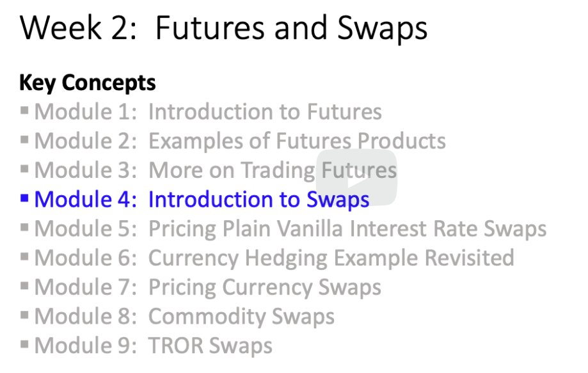Click the gray bullet beside Module 2
This screenshot has height=373, width=588.
point(25,139)
